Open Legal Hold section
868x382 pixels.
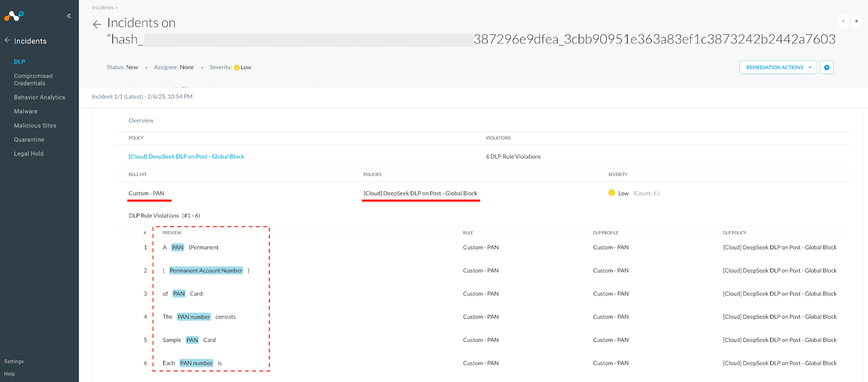pos(29,154)
